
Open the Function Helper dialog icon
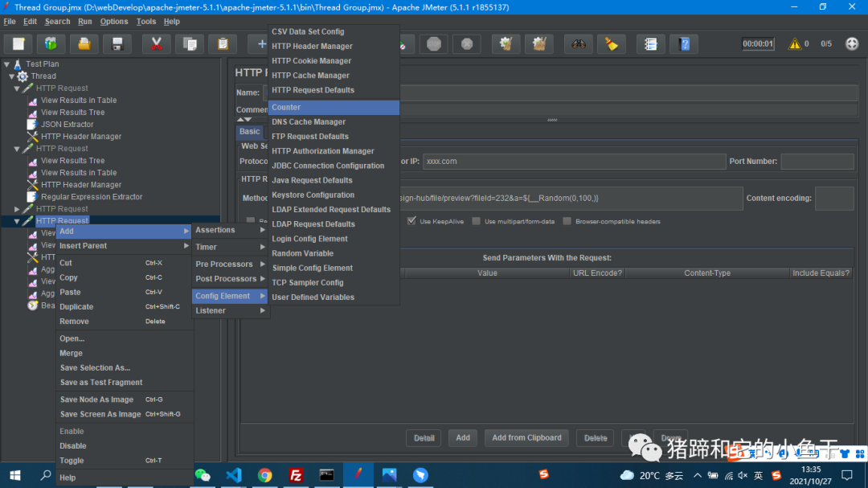pos(651,43)
